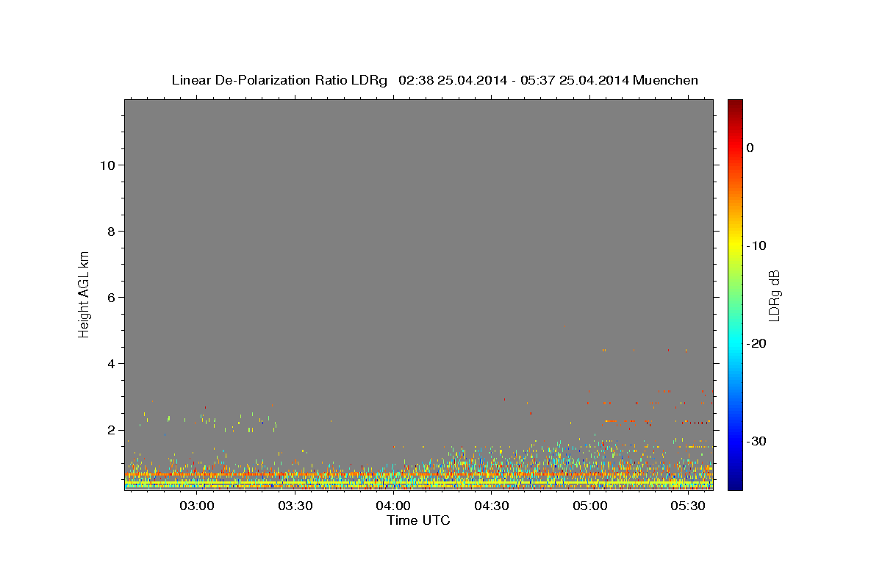The image size is (882, 588).
Task: Click the dark red top of colorbar
Action: click(x=735, y=104)
